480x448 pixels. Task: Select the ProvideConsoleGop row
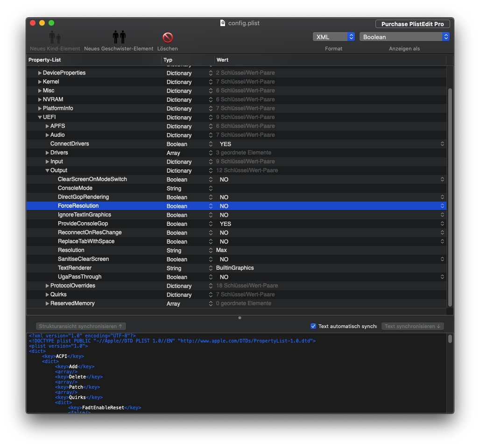pyautogui.click(x=236, y=224)
